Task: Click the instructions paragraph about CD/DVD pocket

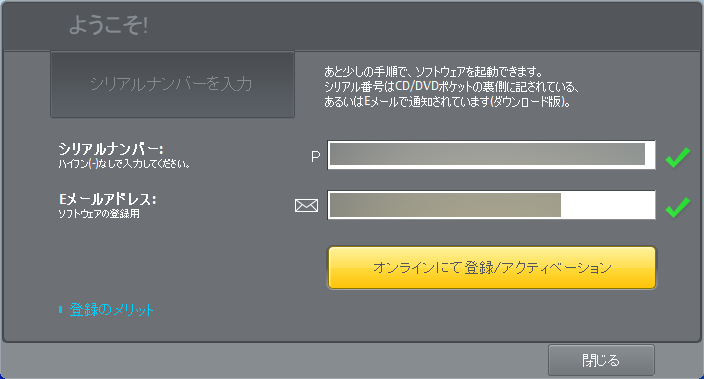Action: click(452, 87)
